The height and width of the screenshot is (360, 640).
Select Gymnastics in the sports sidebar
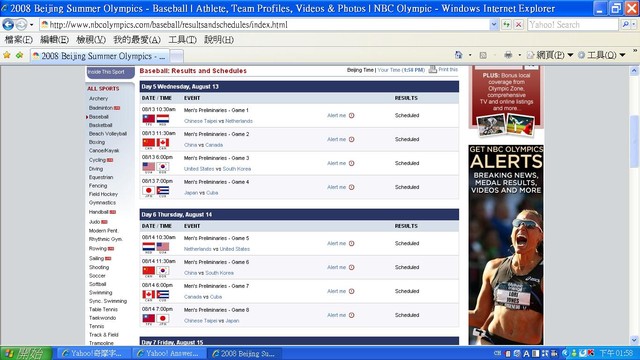tap(102, 203)
